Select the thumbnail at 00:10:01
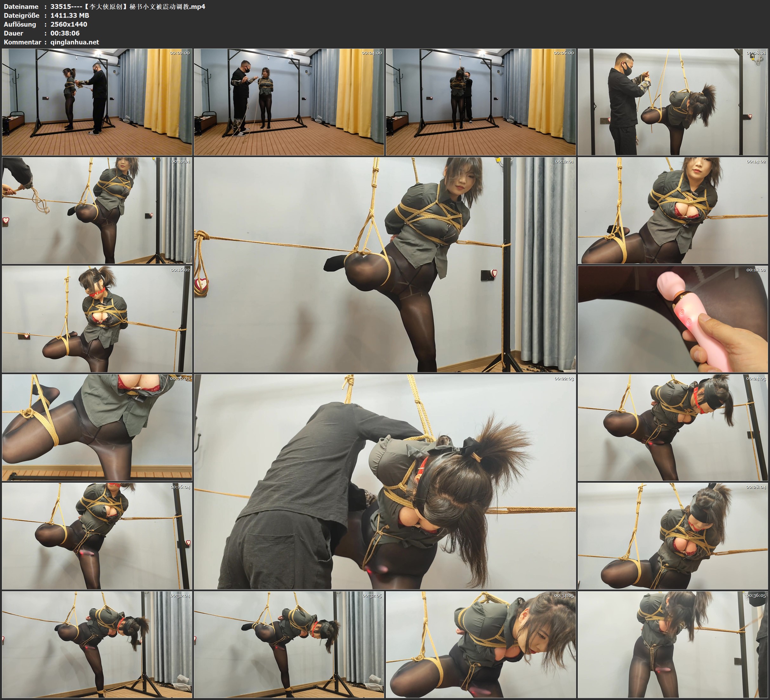 pyautogui.click(x=97, y=210)
